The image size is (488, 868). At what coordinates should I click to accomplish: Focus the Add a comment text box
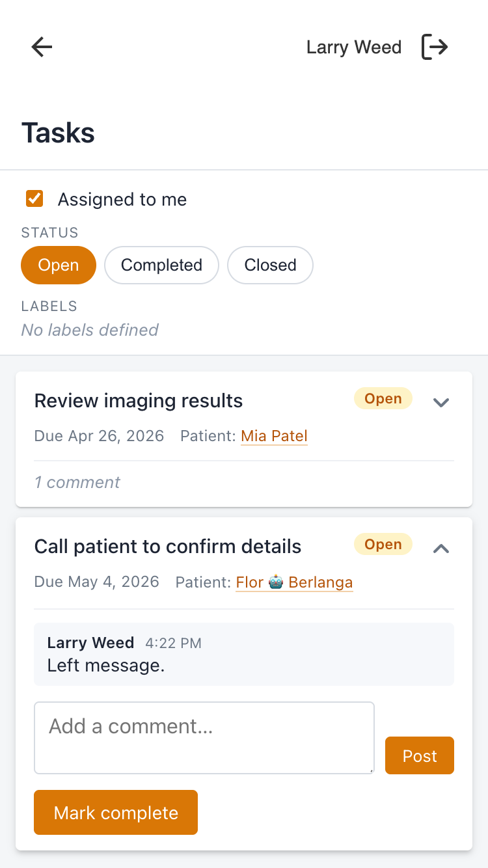click(x=204, y=737)
